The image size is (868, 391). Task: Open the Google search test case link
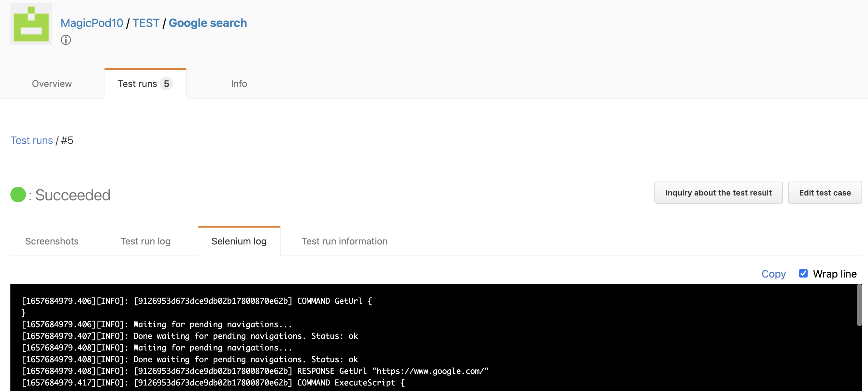pos(207,23)
